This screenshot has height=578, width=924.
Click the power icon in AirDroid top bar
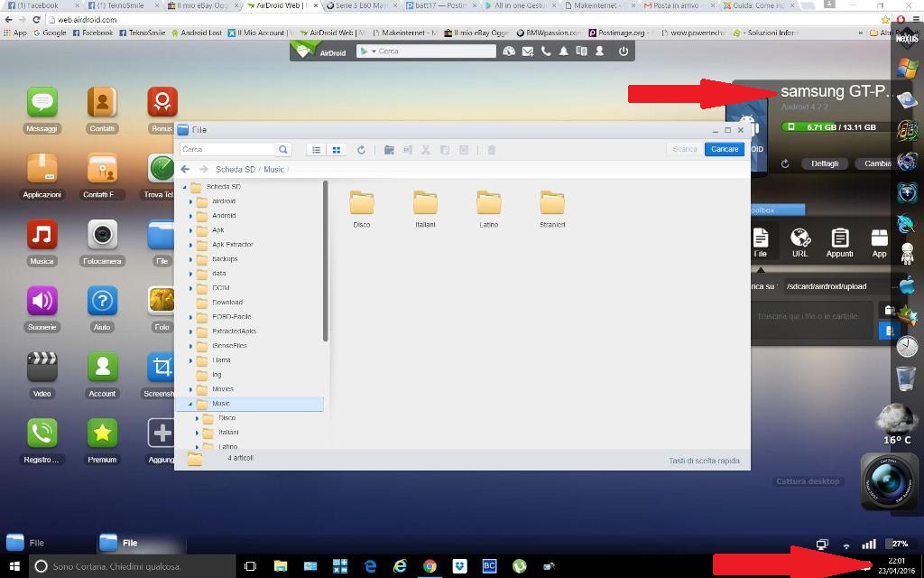click(623, 51)
